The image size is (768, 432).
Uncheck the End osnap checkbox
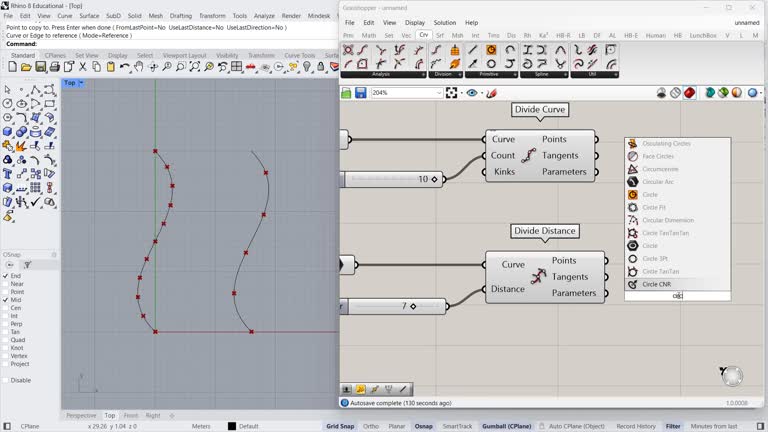click(x=6, y=276)
